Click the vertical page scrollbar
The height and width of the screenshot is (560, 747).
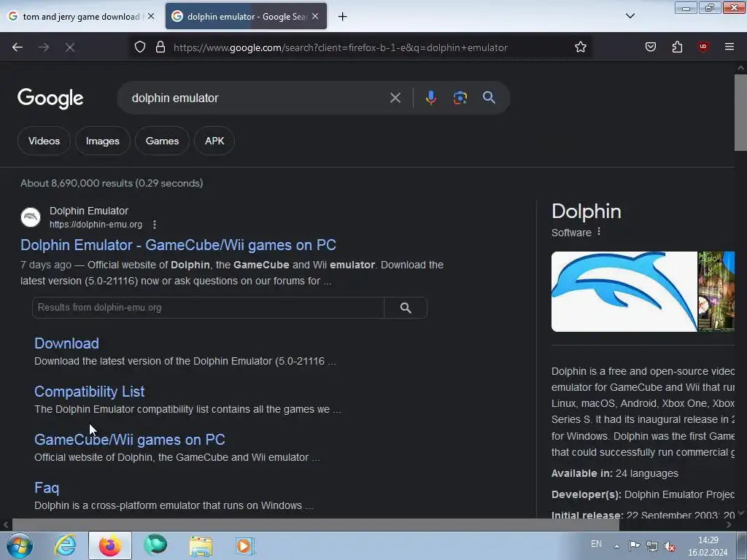point(740,113)
